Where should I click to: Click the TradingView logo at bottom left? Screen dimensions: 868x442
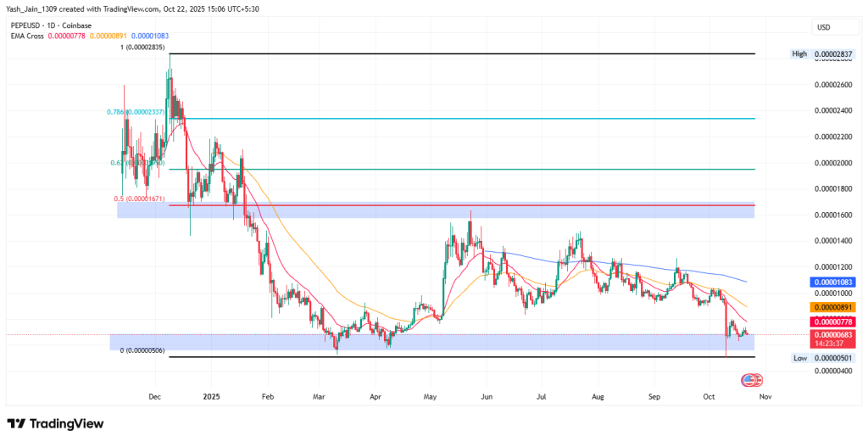[55, 422]
